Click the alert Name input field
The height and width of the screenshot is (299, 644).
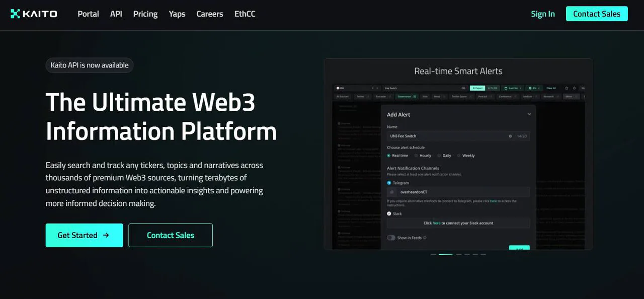458,136
